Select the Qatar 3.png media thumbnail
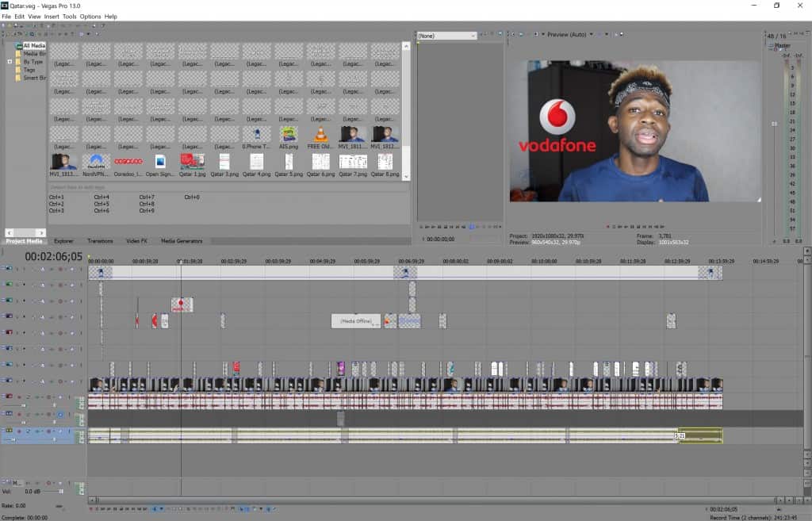 (x=224, y=162)
